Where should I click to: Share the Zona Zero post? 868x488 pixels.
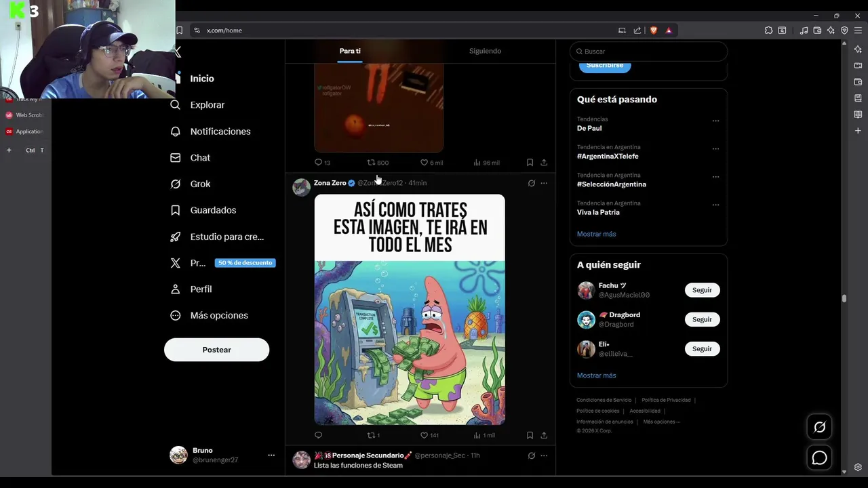click(x=544, y=435)
